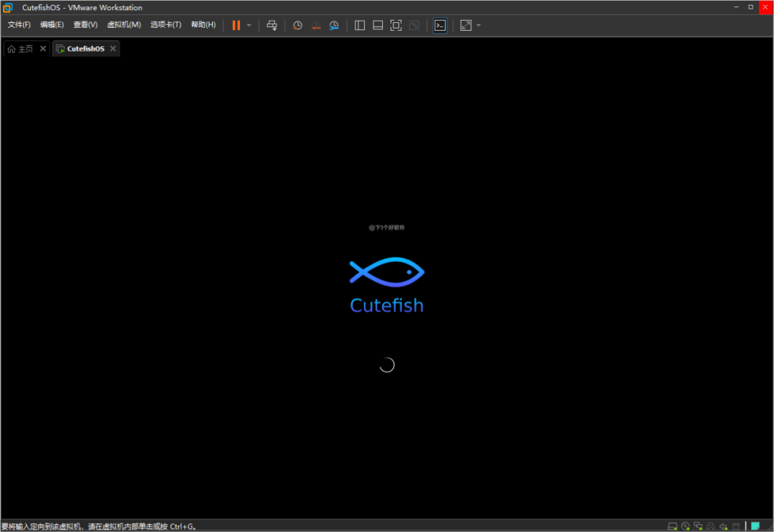Image resolution: width=774 pixels, height=532 pixels.
Task: Expand the stretch guest dropdown arrow
Action: coord(479,25)
